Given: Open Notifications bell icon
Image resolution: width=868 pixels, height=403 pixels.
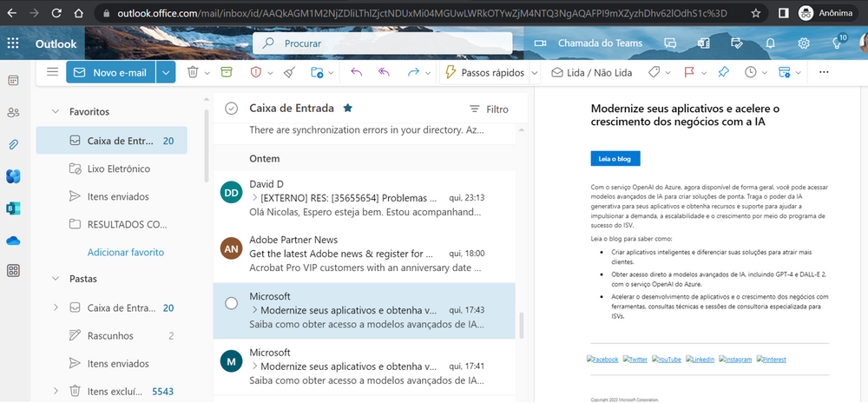Looking at the screenshot, I should pos(770,43).
